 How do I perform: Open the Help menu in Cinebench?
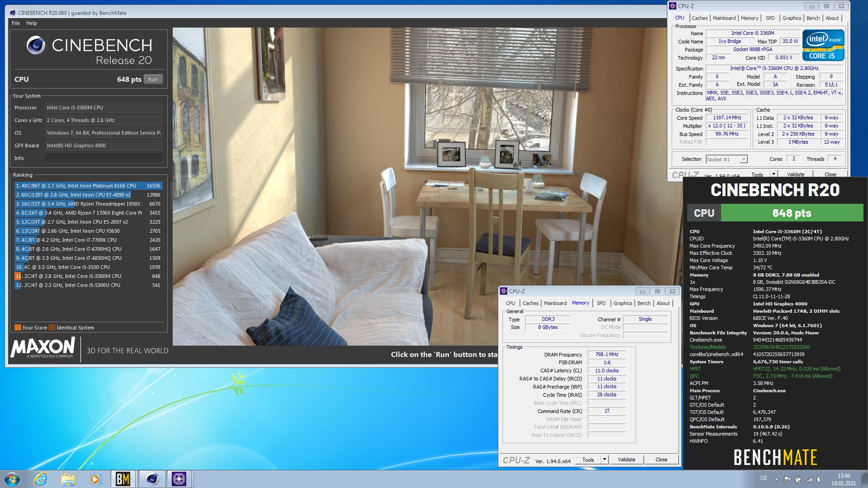[31, 23]
